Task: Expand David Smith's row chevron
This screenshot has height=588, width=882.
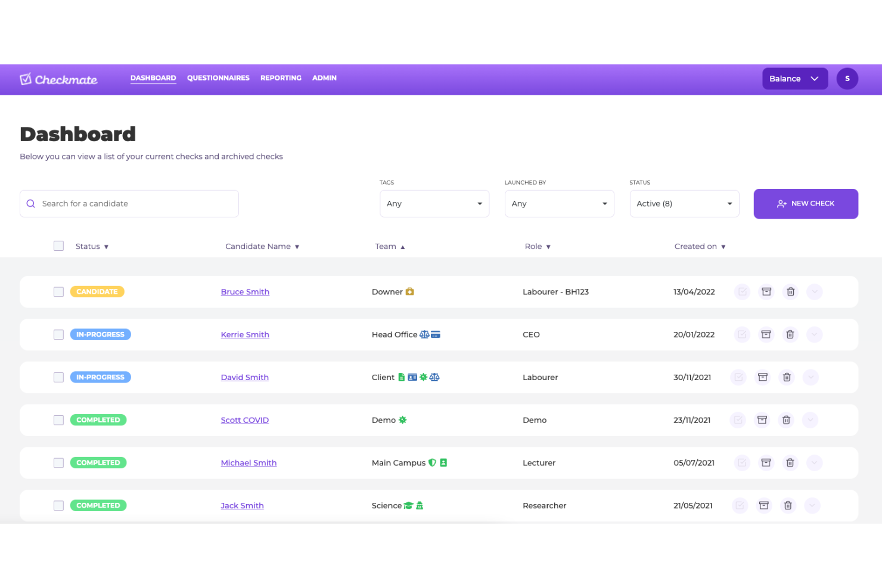Action: tap(810, 377)
